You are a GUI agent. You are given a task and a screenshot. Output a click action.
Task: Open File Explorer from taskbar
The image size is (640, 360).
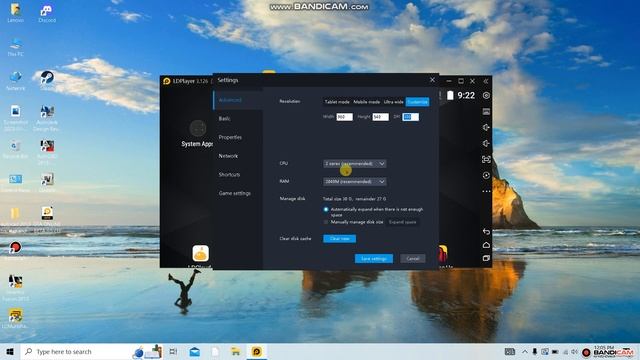pyautogui.click(x=236, y=351)
